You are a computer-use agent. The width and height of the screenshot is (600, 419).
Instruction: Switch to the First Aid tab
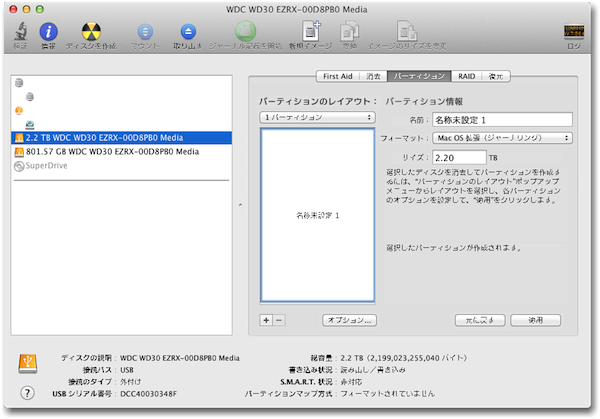click(337, 76)
